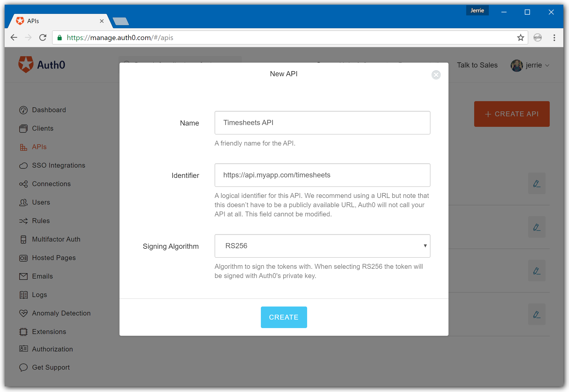Viewport: 569px width, 392px height.
Task: Open the Emails menu item
Action: coord(42,276)
